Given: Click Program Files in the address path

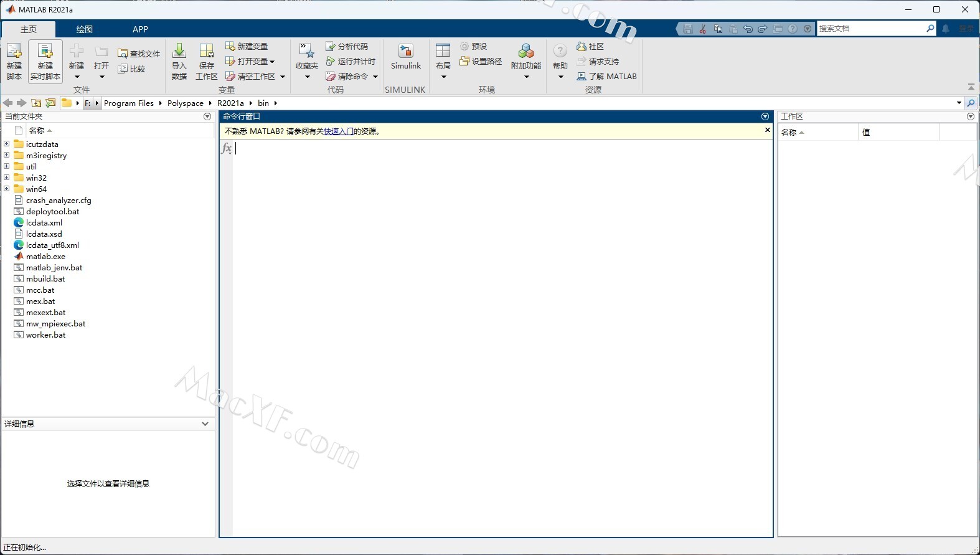Looking at the screenshot, I should (129, 103).
